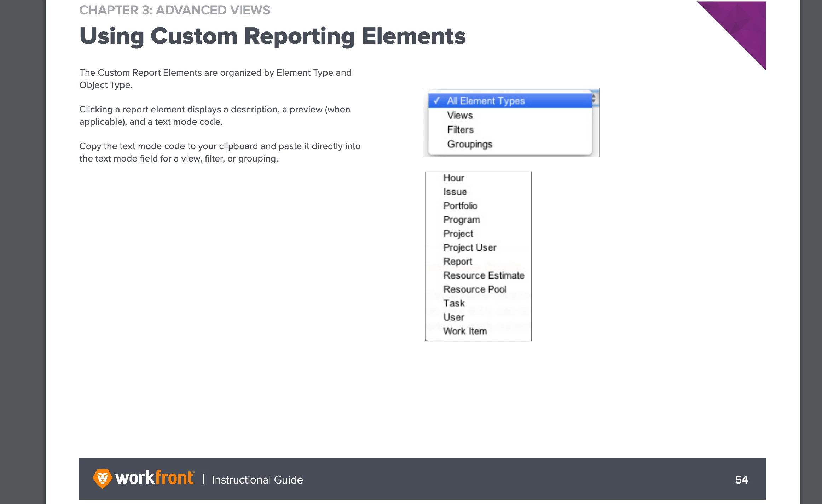Click the page number 54
The height and width of the screenshot is (504, 822).
point(741,480)
